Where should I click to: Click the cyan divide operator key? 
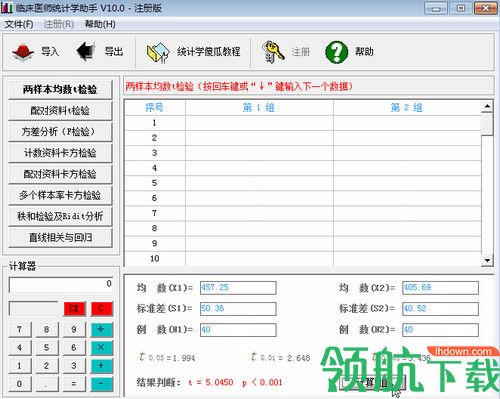[x=101, y=329]
